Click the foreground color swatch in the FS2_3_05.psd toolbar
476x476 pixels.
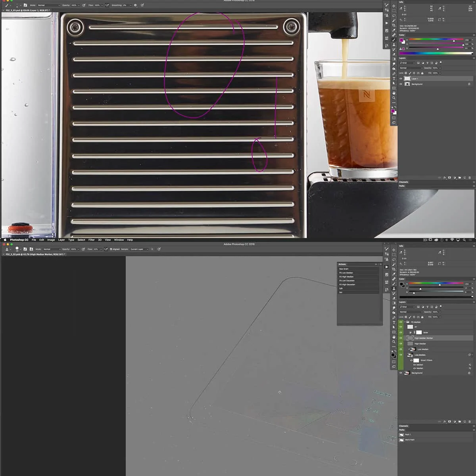click(393, 111)
